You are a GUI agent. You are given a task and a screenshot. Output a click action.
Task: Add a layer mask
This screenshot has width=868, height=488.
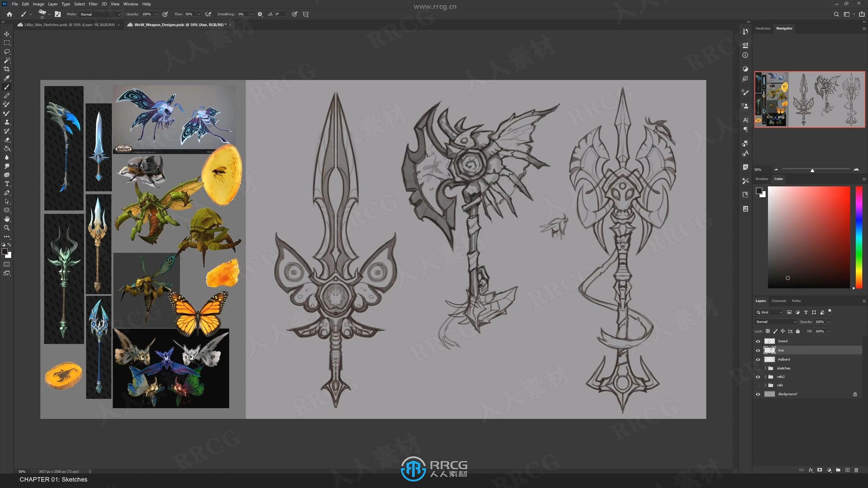(x=820, y=470)
